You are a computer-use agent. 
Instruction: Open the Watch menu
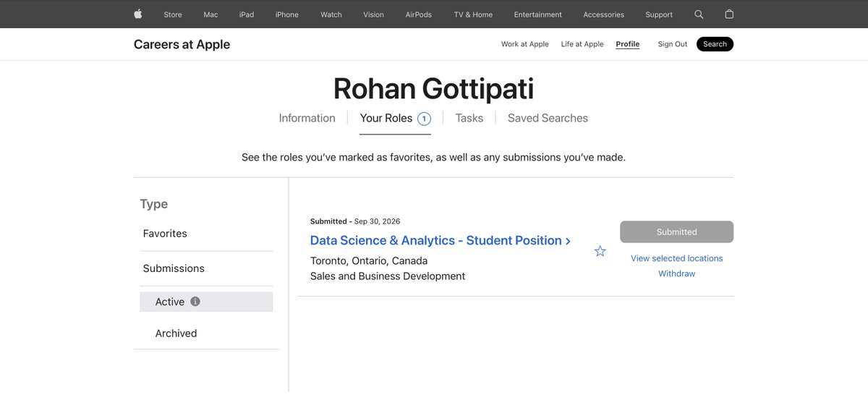331,14
